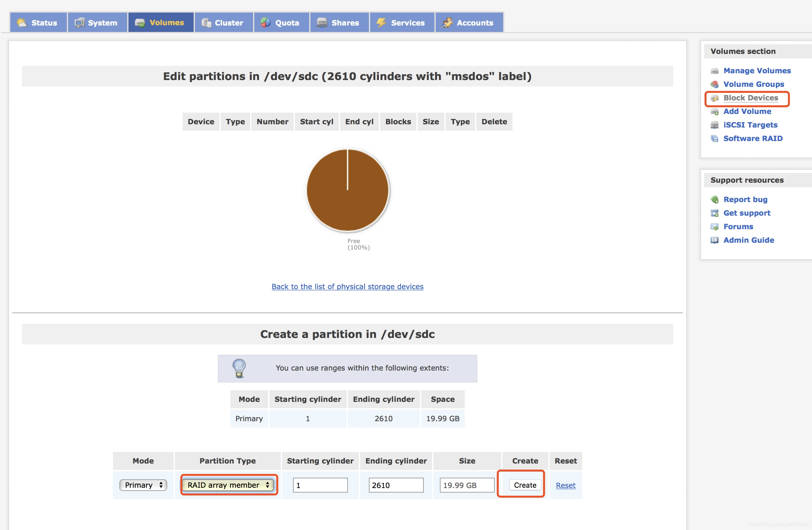Click Create partition button

click(x=525, y=485)
